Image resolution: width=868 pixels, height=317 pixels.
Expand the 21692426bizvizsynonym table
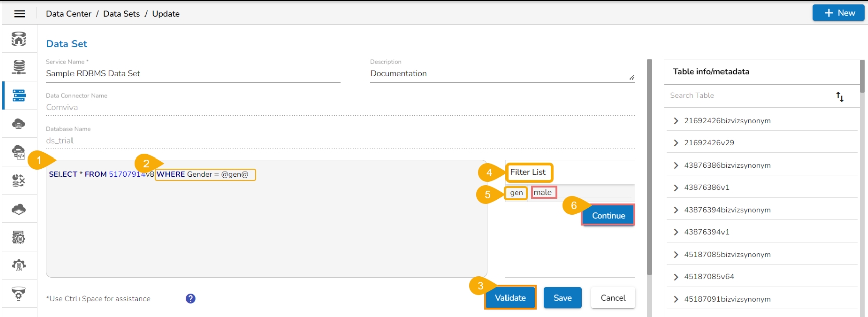point(676,121)
